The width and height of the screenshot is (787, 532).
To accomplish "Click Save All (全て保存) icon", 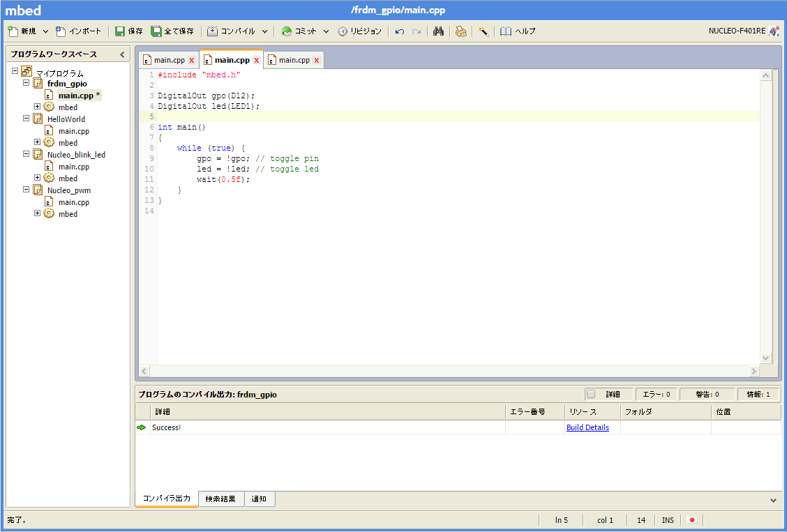I will [x=156, y=31].
